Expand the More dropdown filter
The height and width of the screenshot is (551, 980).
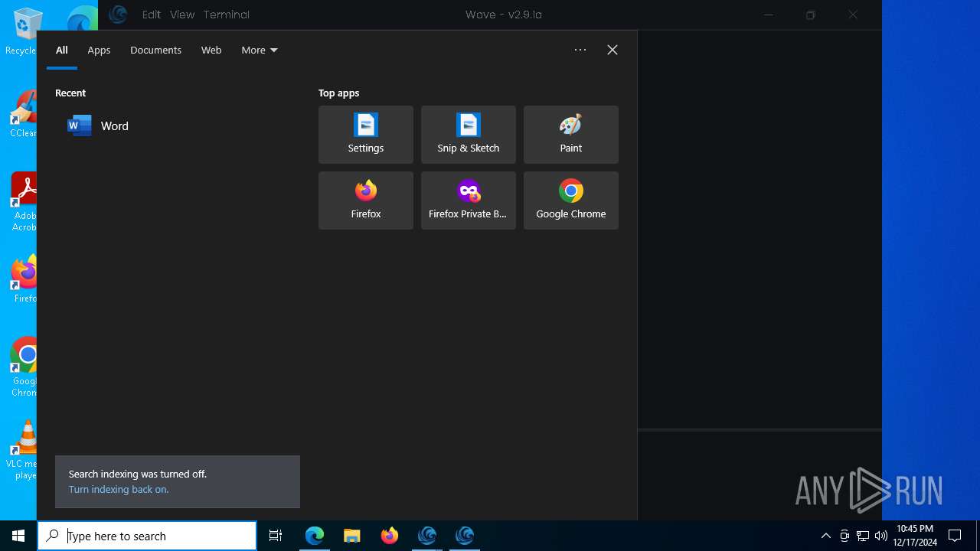pos(260,50)
